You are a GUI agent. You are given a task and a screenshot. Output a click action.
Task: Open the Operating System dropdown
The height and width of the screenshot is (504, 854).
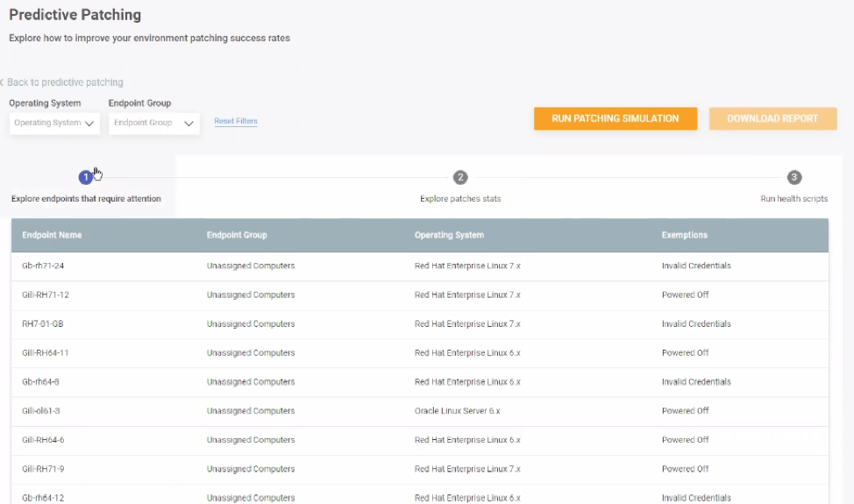coord(54,123)
